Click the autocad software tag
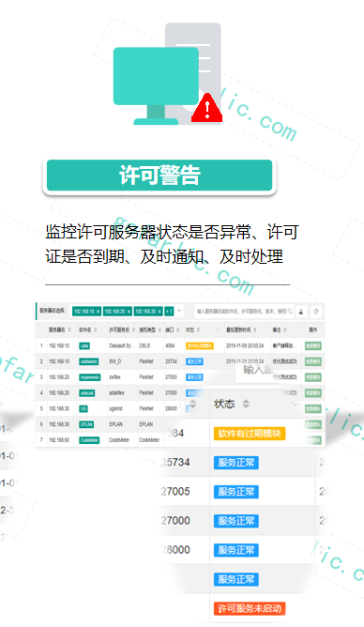 point(86,393)
